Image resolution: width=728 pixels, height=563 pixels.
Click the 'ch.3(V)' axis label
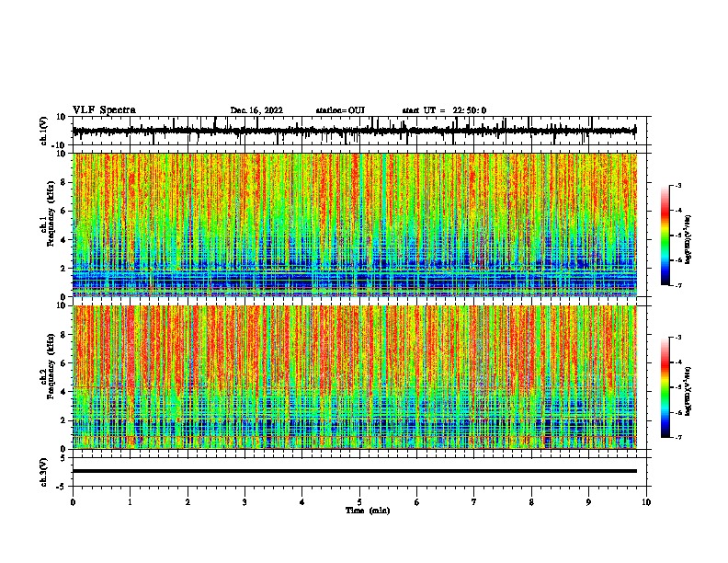pos(44,472)
